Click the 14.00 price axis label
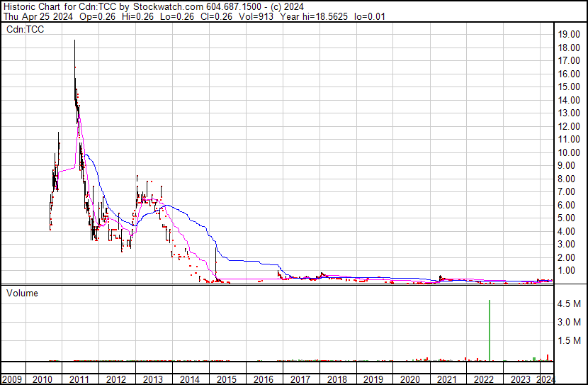 (569, 100)
